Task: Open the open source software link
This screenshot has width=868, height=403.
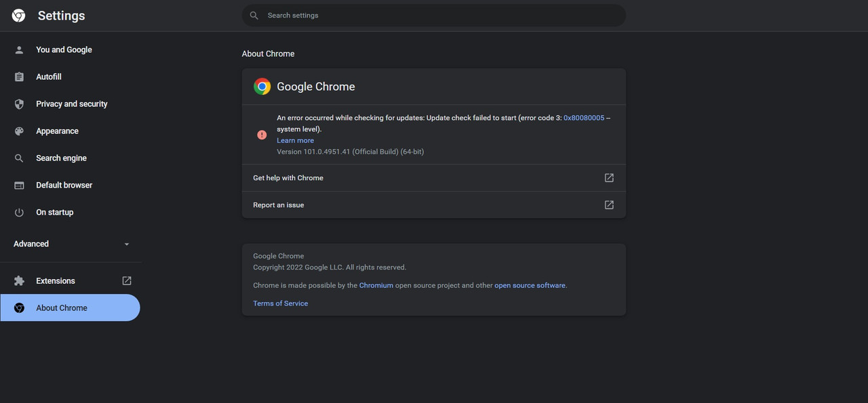Action: pyautogui.click(x=530, y=285)
